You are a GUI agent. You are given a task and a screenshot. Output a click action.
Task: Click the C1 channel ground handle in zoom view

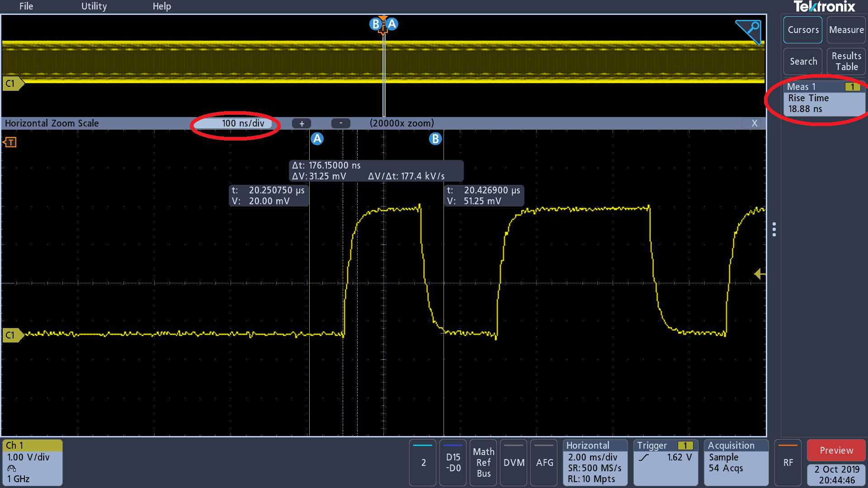[12, 335]
